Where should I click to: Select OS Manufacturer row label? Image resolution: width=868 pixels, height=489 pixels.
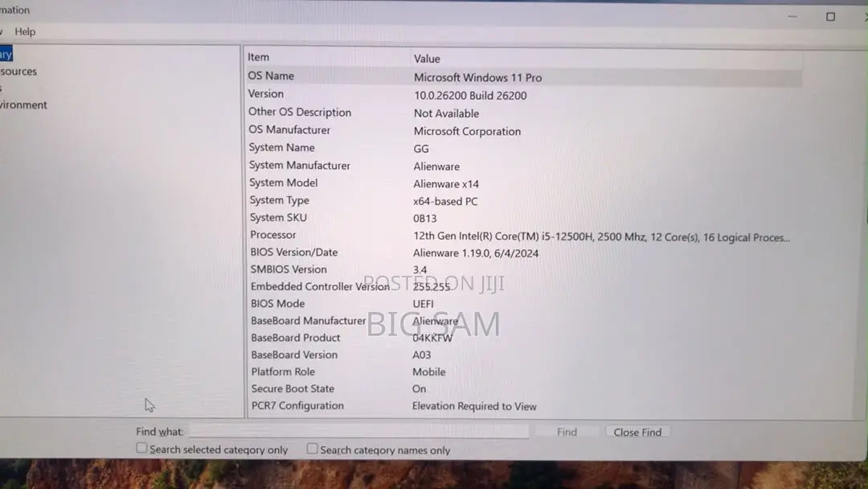[x=289, y=129]
